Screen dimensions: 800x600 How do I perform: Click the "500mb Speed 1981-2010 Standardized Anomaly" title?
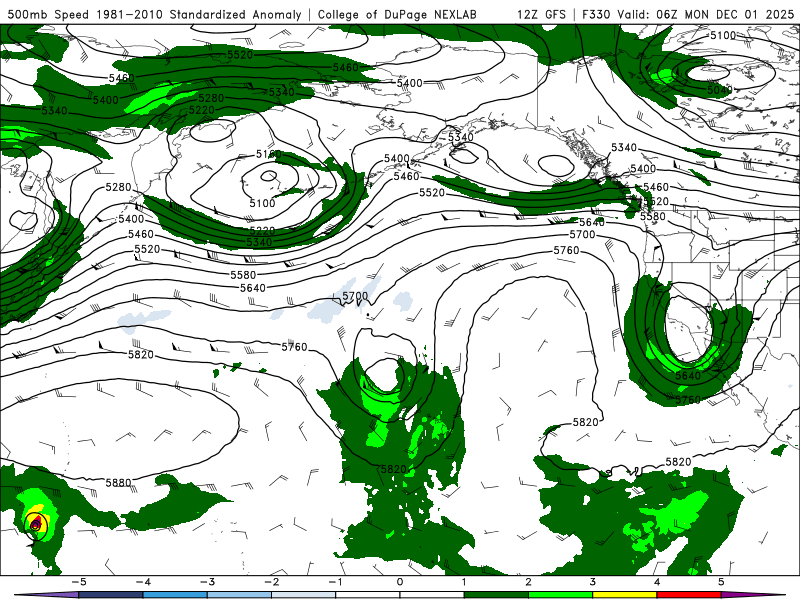(x=154, y=14)
